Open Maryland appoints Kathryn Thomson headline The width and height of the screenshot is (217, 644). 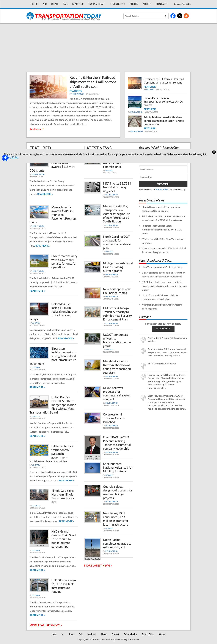(x=117, y=367)
